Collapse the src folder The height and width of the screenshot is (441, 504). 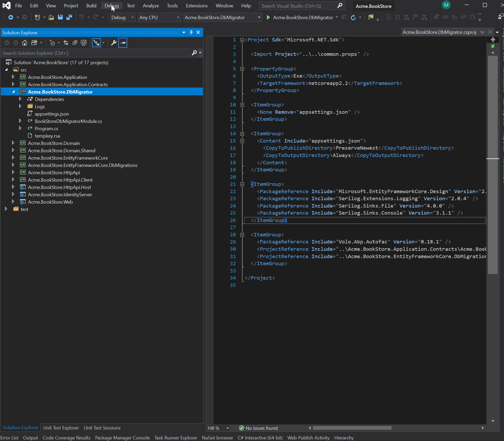coord(6,70)
